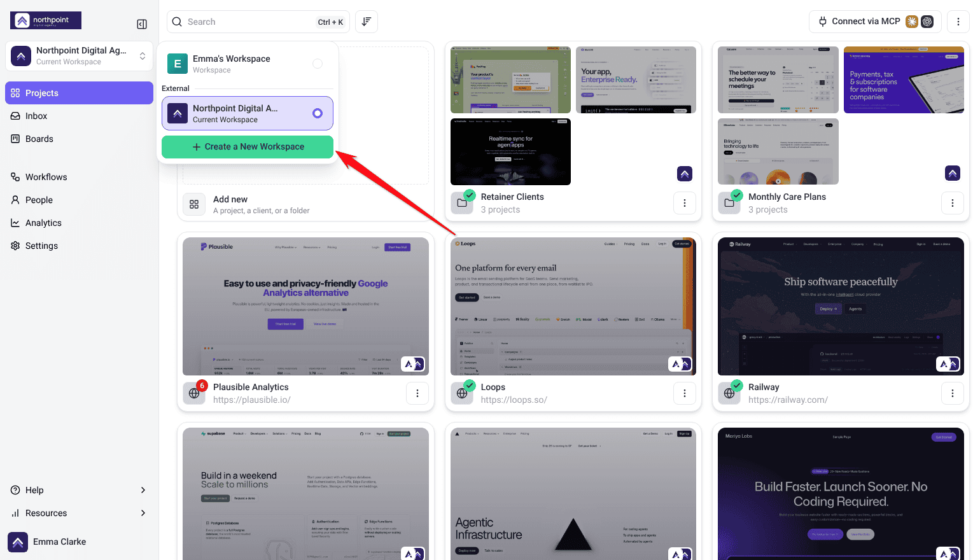Click Connect via MCP button
Image resolution: width=980 pixels, height=560 pixels.
coord(876,22)
